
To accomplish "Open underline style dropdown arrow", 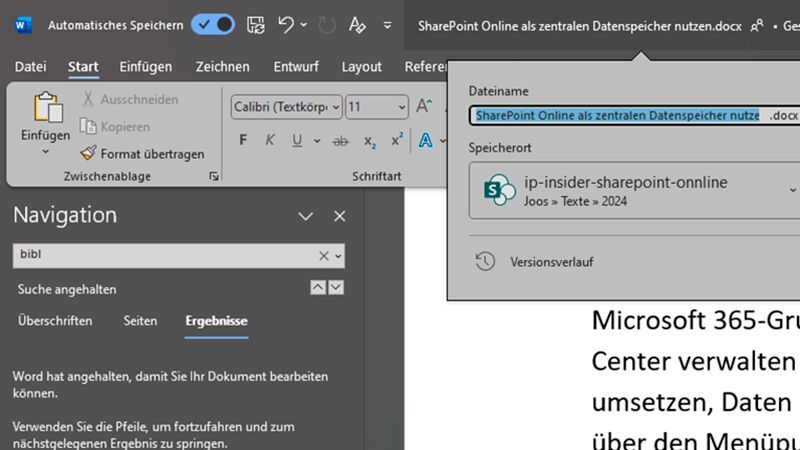I will [317, 141].
